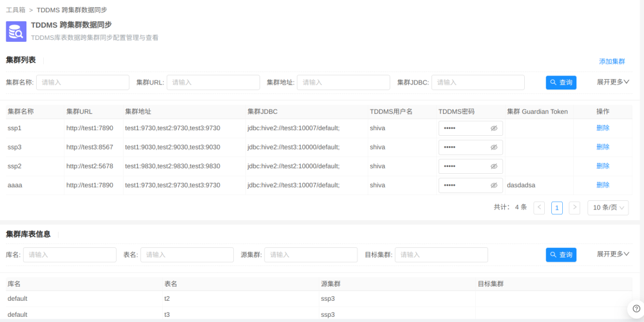Focus the 集群JDBC input field
The width and height of the screenshot is (644, 322).
478,82
